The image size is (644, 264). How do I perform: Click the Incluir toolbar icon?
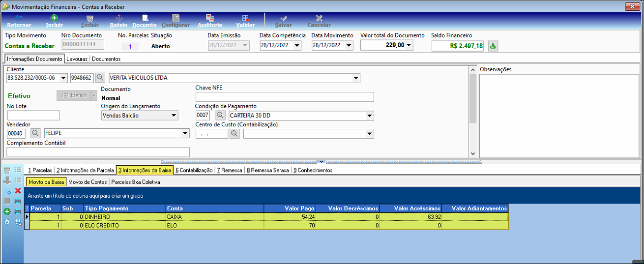tap(54, 18)
